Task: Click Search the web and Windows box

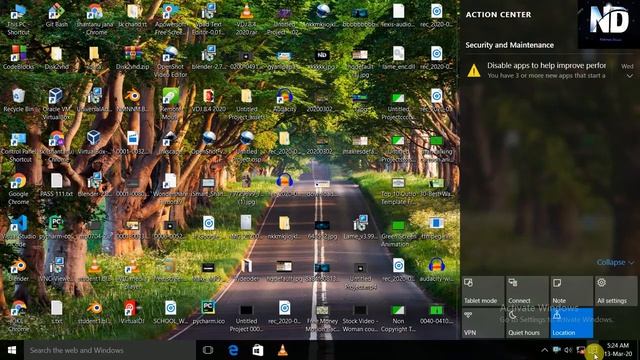Action: [x=109, y=350]
